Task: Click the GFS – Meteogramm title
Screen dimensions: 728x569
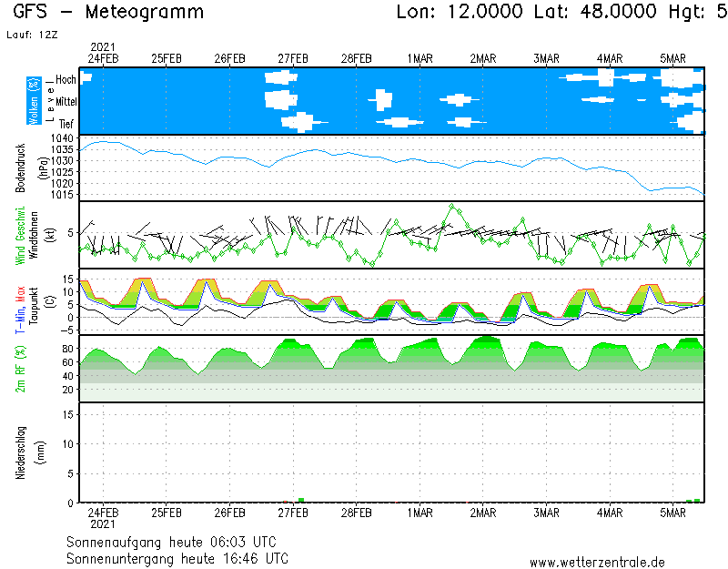Action: point(109,13)
